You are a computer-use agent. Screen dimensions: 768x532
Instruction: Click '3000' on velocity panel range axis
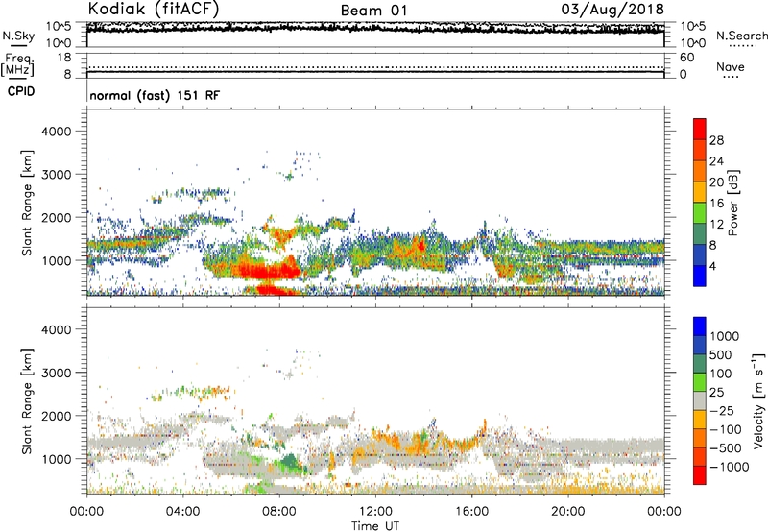tap(57, 373)
